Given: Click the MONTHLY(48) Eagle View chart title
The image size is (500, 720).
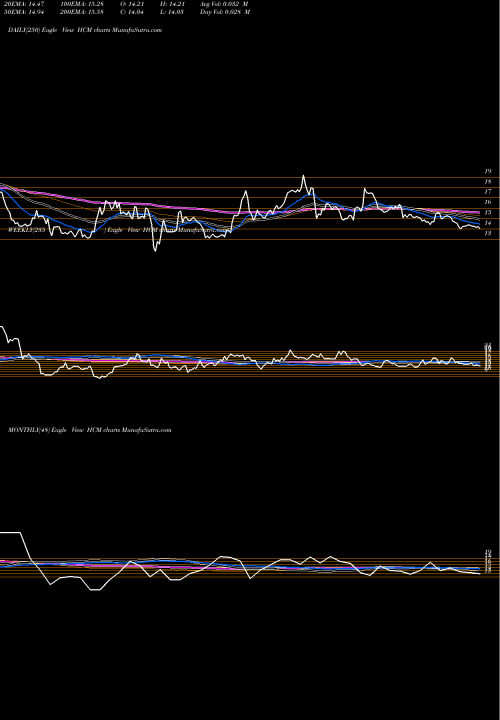Looking at the screenshot, I should pyautogui.click(x=90, y=430).
